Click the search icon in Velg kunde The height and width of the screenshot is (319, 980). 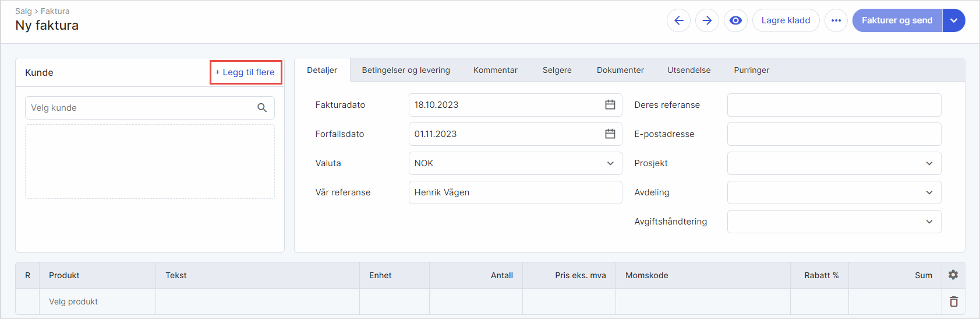pyautogui.click(x=262, y=108)
